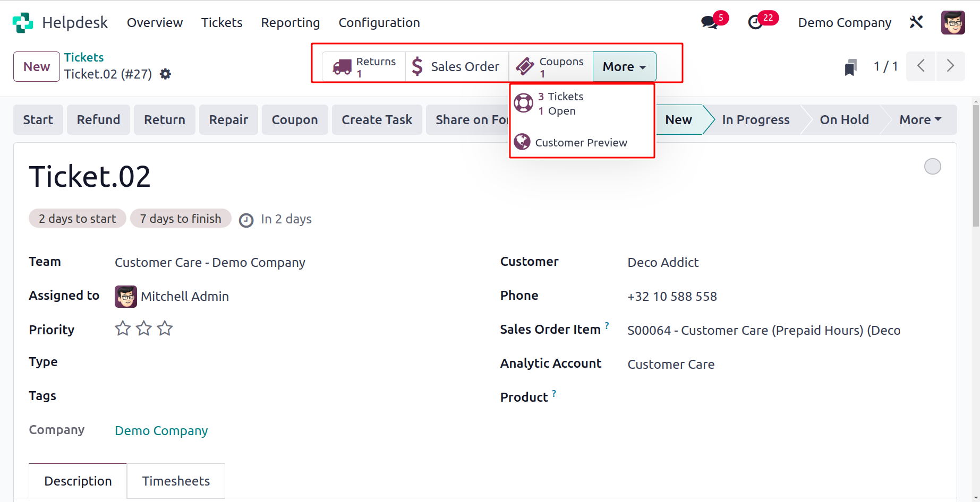Open the Reporting menu

coord(291,23)
